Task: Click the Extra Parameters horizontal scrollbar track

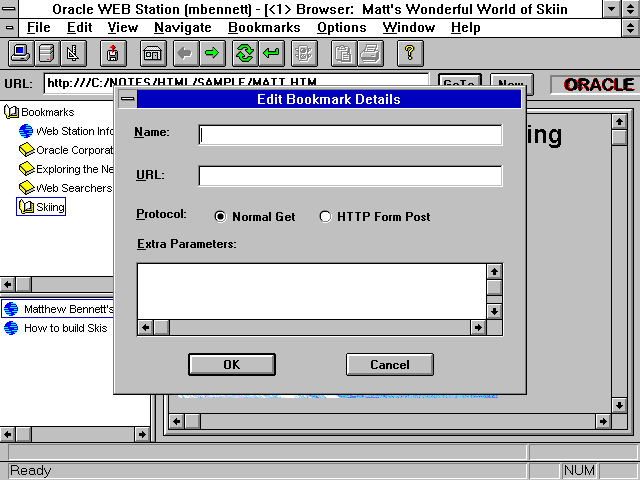Action: [x=320, y=327]
